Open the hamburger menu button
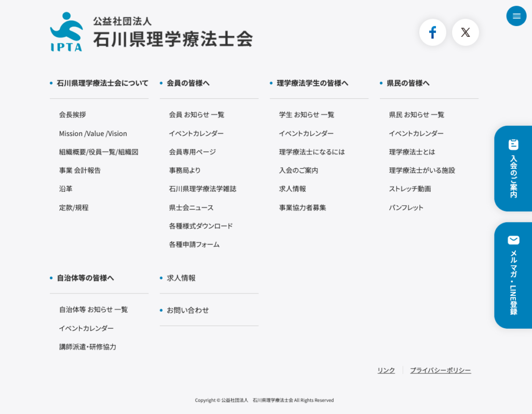The width and height of the screenshot is (532, 414). point(516,16)
